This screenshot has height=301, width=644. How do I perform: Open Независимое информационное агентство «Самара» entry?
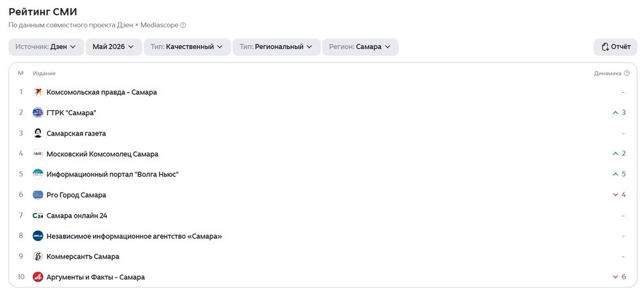134,236
